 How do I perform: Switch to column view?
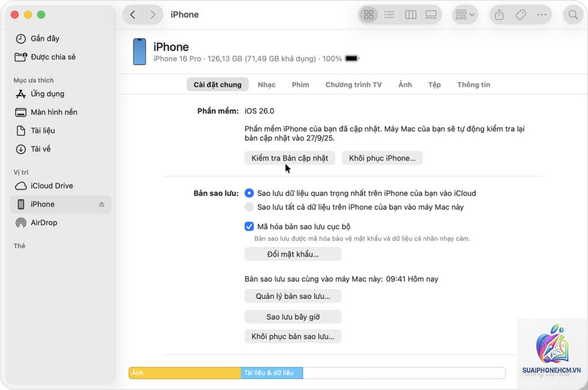coord(411,14)
